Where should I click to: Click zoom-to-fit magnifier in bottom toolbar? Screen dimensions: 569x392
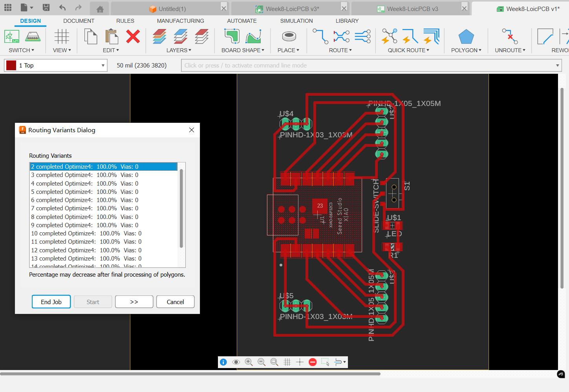274,362
